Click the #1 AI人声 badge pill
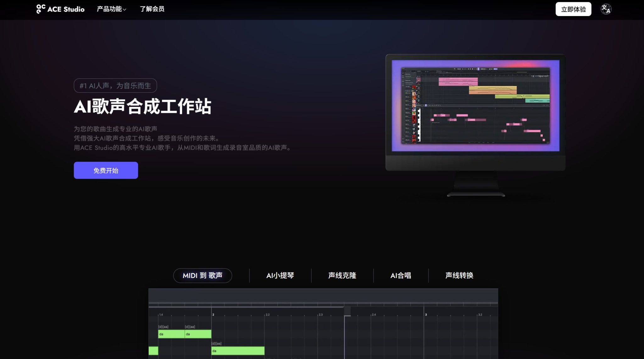 tap(115, 85)
